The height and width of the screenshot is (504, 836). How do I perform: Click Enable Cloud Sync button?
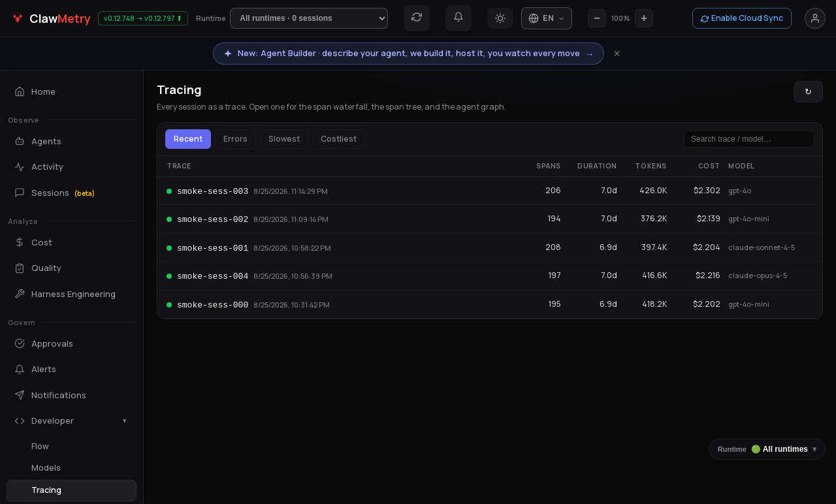pyautogui.click(x=742, y=18)
